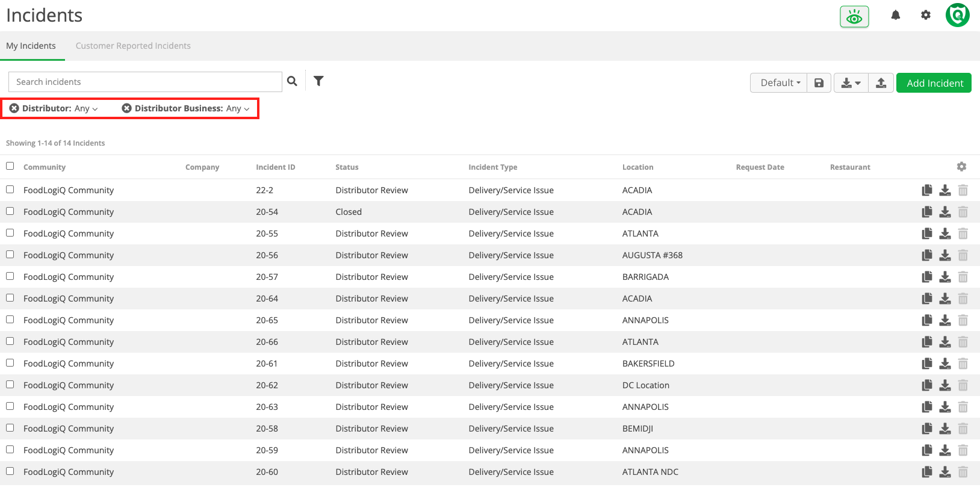The image size is (980, 499).
Task: Copy incident 20-60
Action: click(927, 472)
